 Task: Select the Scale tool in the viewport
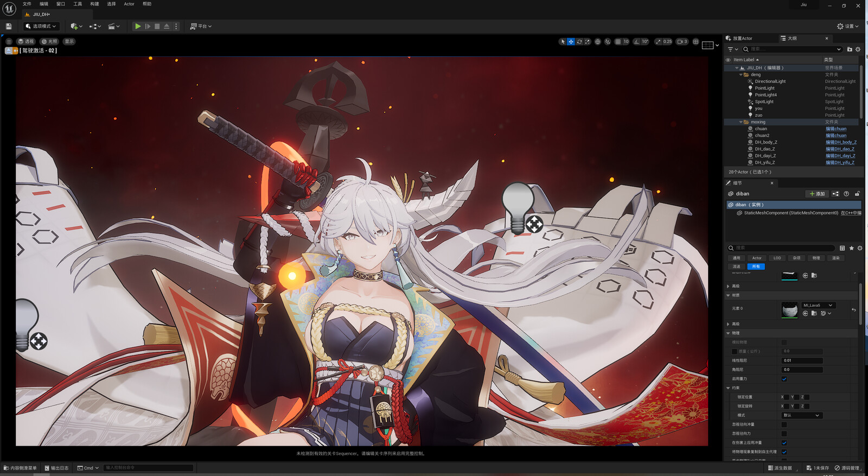(x=587, y=41)
